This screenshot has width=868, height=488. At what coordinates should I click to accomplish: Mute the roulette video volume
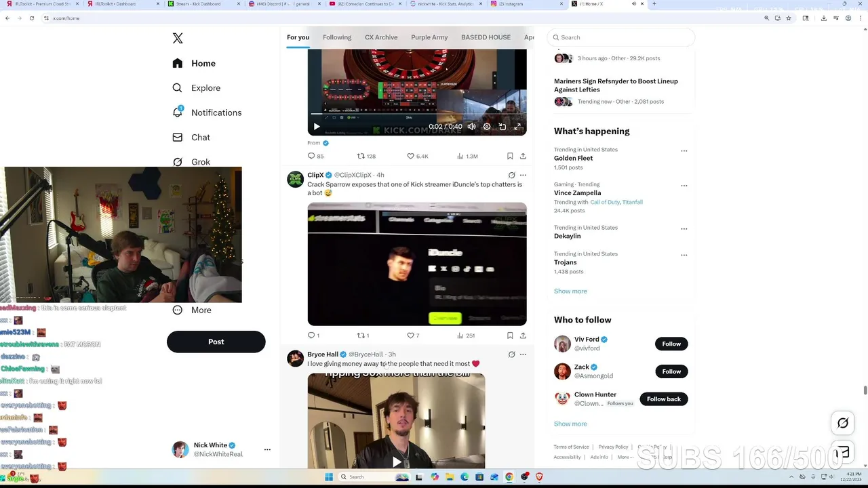[471, 127]
